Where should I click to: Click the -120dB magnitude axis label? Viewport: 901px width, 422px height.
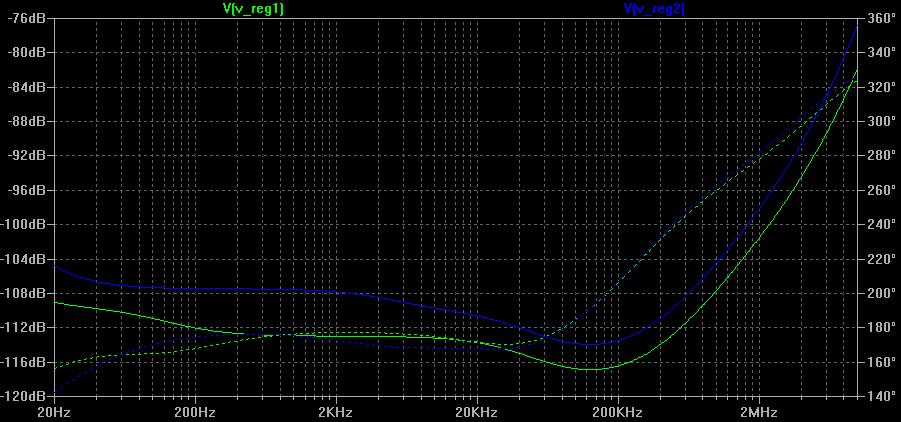[23, 396]
